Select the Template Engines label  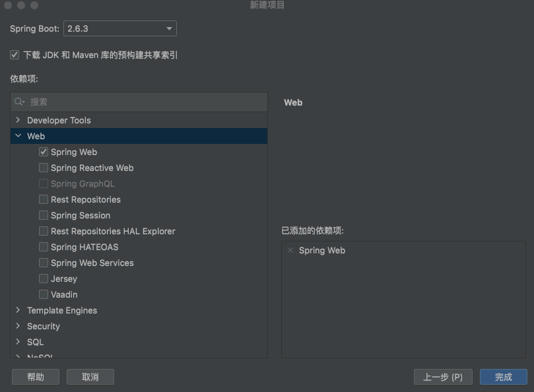(x=62, y=311)
